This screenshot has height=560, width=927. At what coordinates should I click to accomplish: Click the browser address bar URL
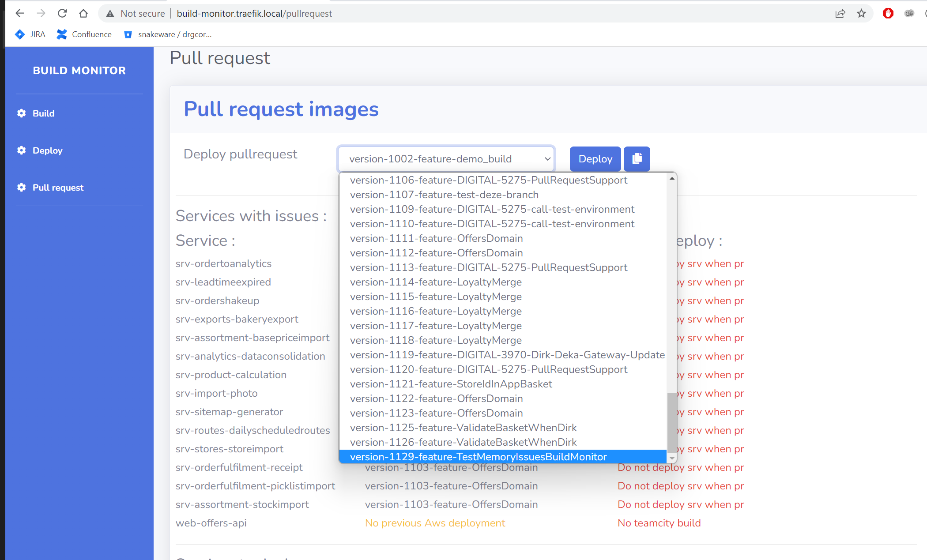pyautogui.click(x=254, y=13)
